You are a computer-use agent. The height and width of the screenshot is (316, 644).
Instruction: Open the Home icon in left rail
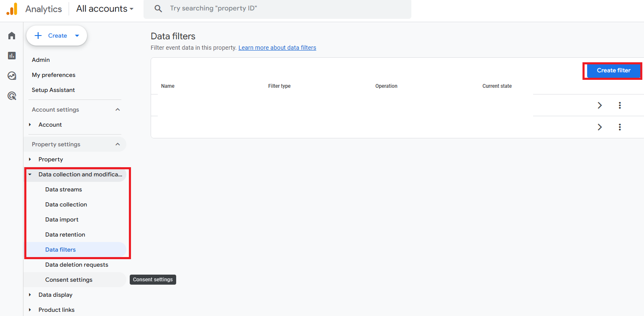[x=12, y=36]
